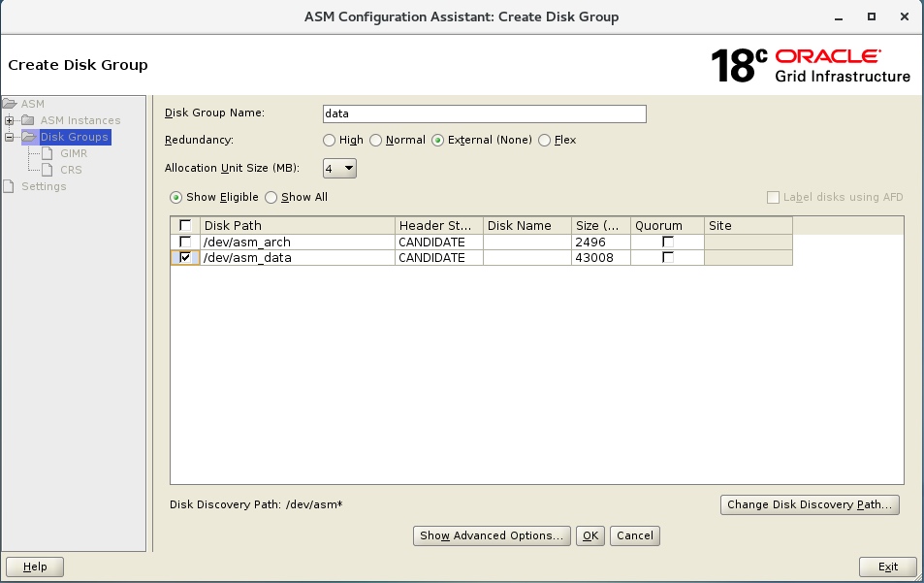Screen dimensions: 924x583
Task: Select Normal redundancy
Action: [377, 140]
